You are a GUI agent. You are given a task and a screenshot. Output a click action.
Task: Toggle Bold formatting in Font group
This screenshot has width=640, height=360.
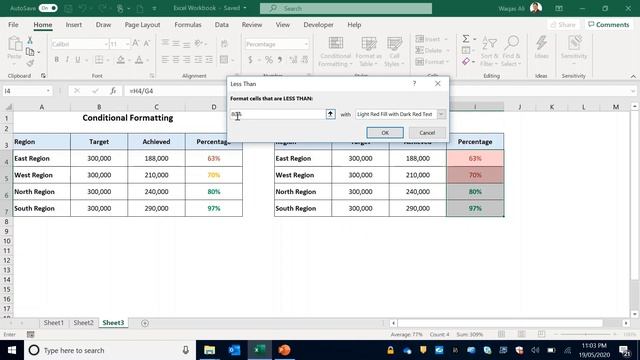[x=57, y=60]
